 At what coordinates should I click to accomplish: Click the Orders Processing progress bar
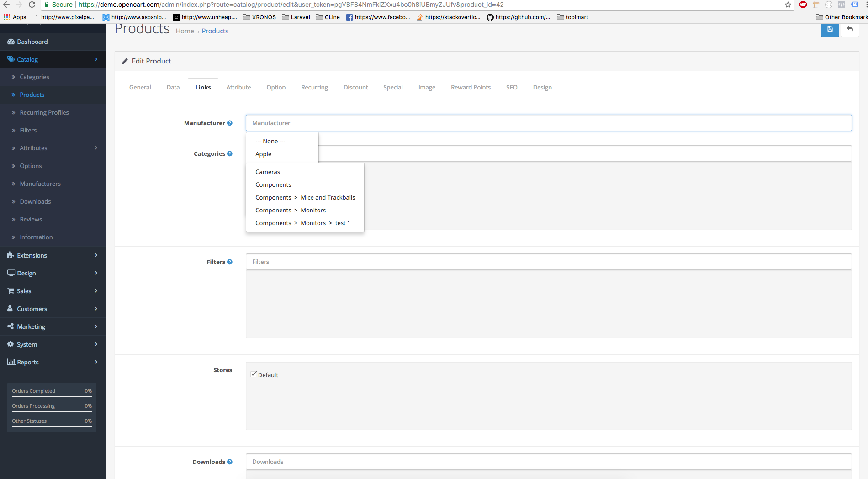[x=52, y=411]
